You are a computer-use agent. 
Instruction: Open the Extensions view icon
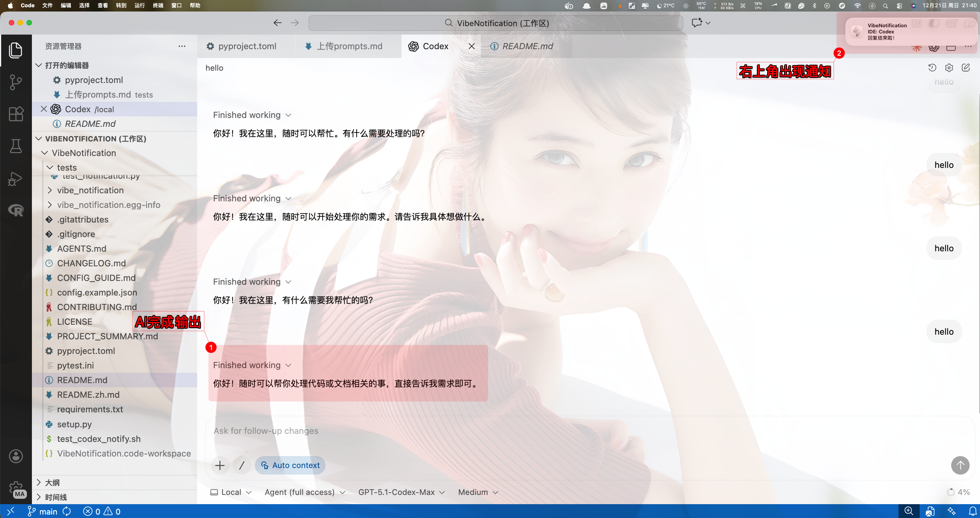pos(16,114)
